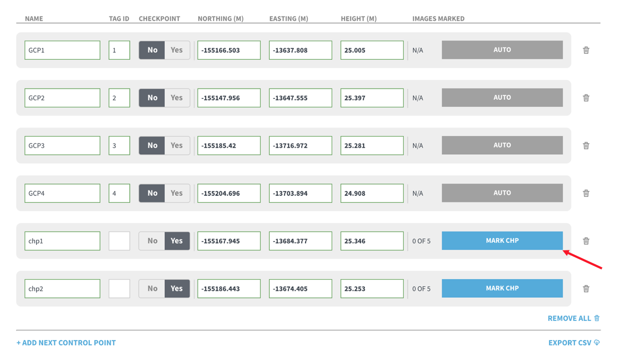The width and height of the screenshot is (634, 364).
Task: Click Mark CHP button for chp2
Action: (x=502, y=288)
